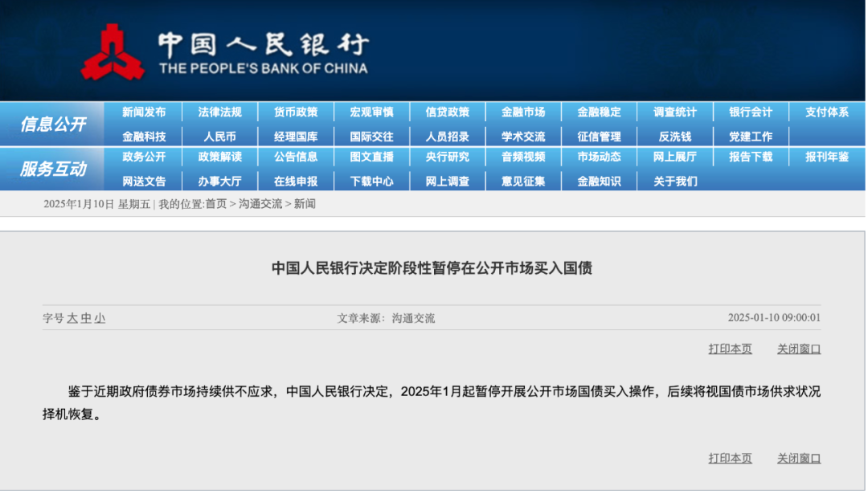The width and height of the screenshot is (868, 494).
Task: Go to 在线申报 page
Action: (x=296, y=182)
